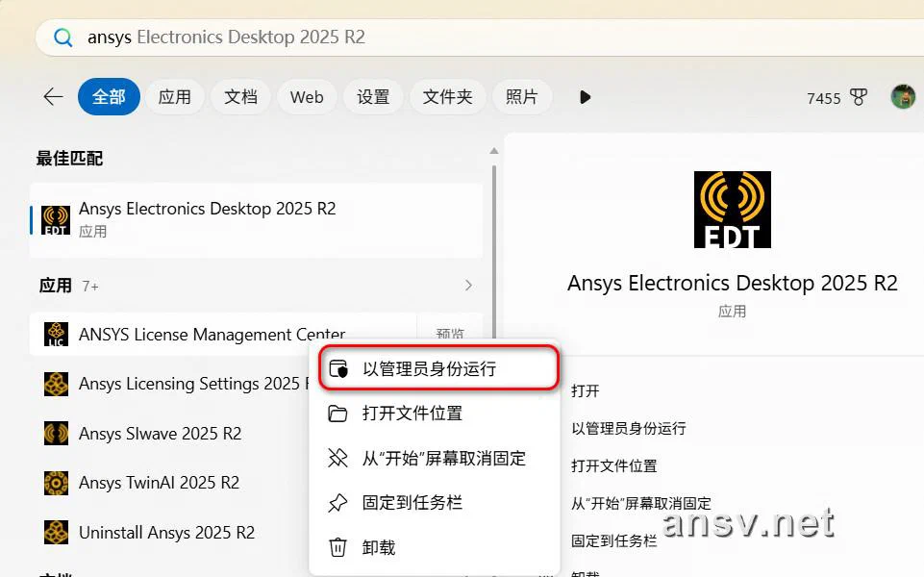Switch to the 照片 filter tab

[x=521, y=97]
